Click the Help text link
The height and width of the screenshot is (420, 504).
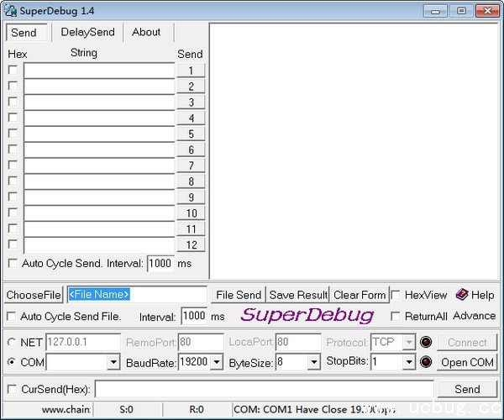pos(483,295)
